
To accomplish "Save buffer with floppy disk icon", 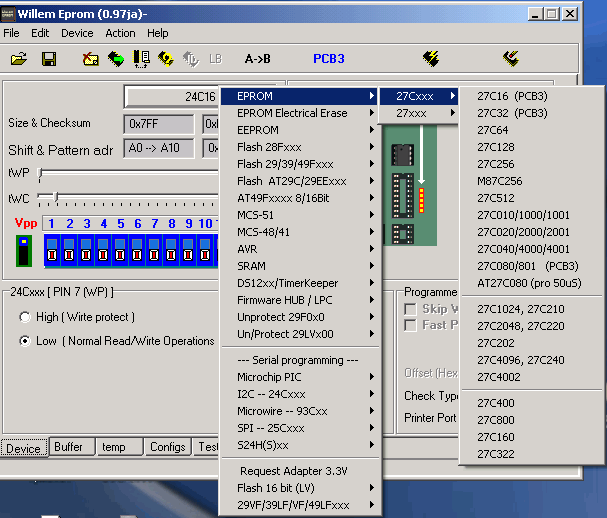I will (x=49, y=59).
